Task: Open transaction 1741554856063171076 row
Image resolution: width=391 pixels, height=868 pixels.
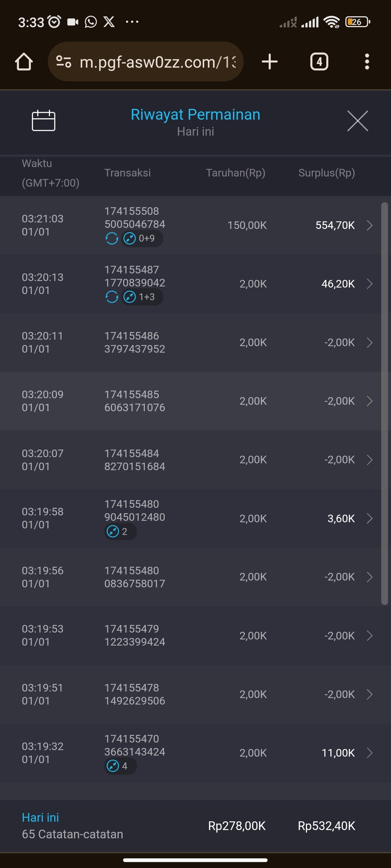Action: pyautogui.click(x=135, y=401)
